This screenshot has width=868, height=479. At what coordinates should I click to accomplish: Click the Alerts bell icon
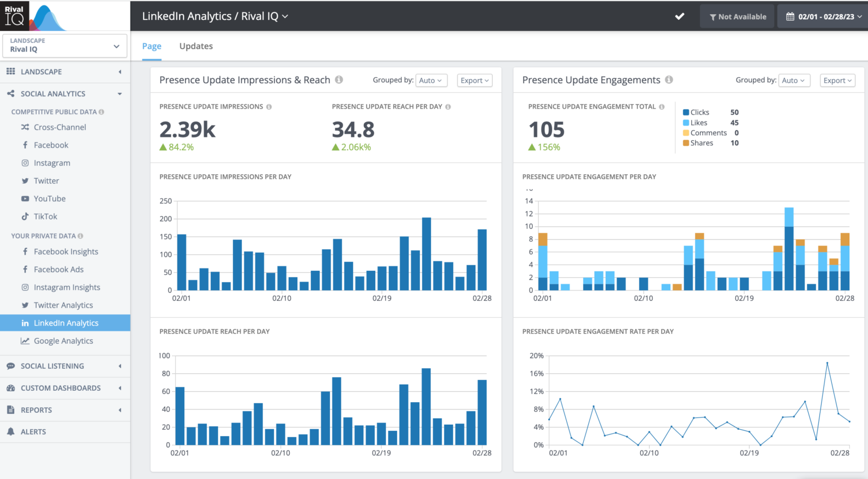[x=11, y=431]
